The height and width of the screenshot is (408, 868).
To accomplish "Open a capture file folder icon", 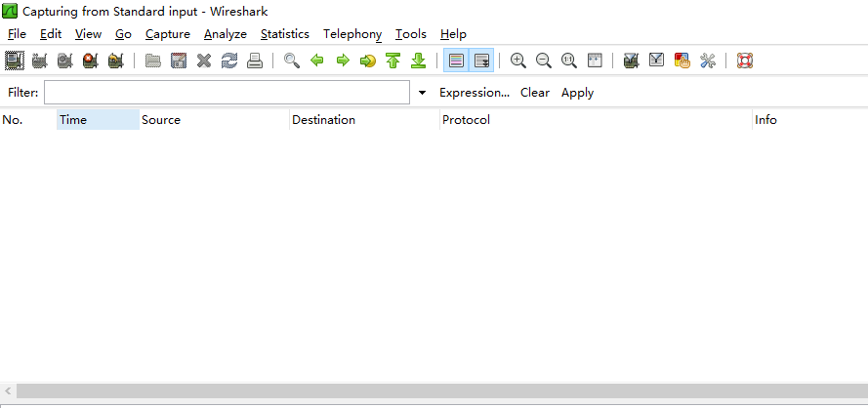I will pyautogui.click(x=152, y=61).
